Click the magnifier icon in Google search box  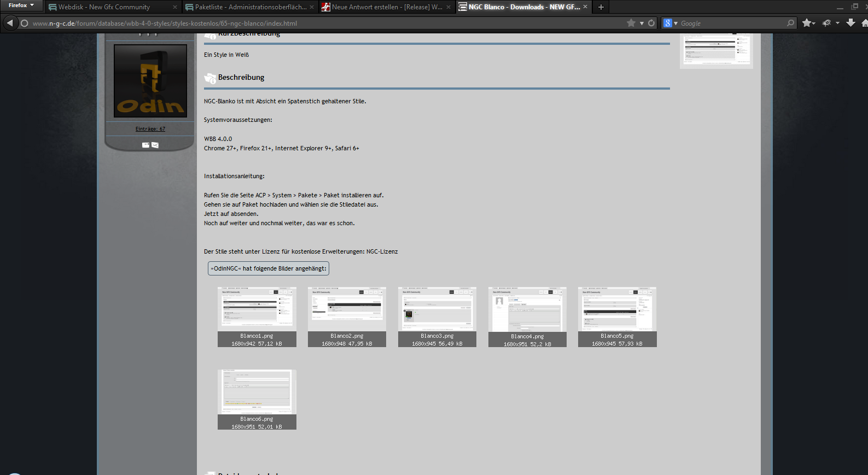pyautogui.click(x=790, y=23)
